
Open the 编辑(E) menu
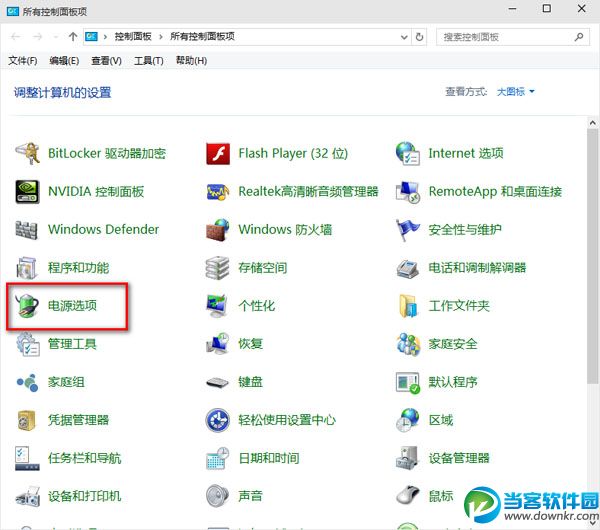click(x=64, y=60)
